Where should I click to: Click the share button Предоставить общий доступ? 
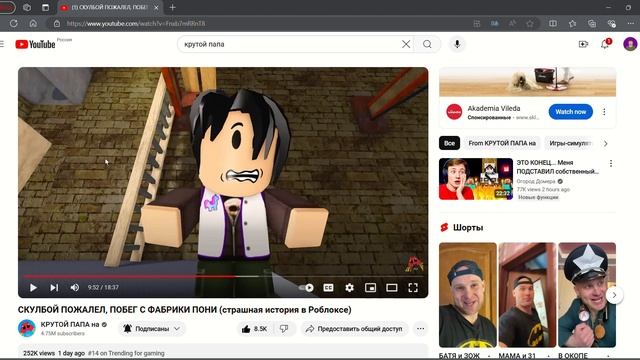[354, 329]
